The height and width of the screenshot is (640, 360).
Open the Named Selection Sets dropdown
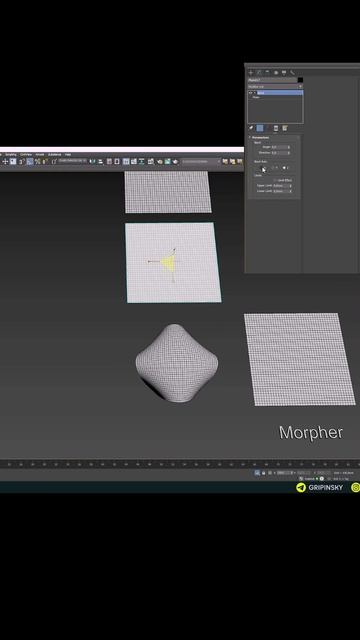[x=73, y=161]
